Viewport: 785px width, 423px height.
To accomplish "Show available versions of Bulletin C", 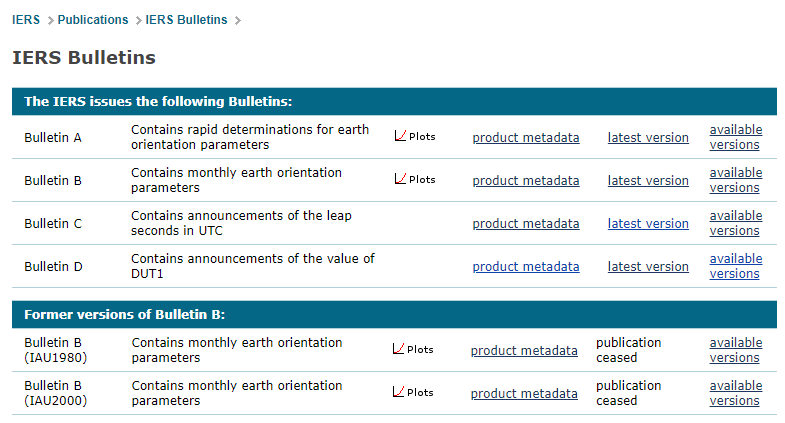I will pos(736,223).
